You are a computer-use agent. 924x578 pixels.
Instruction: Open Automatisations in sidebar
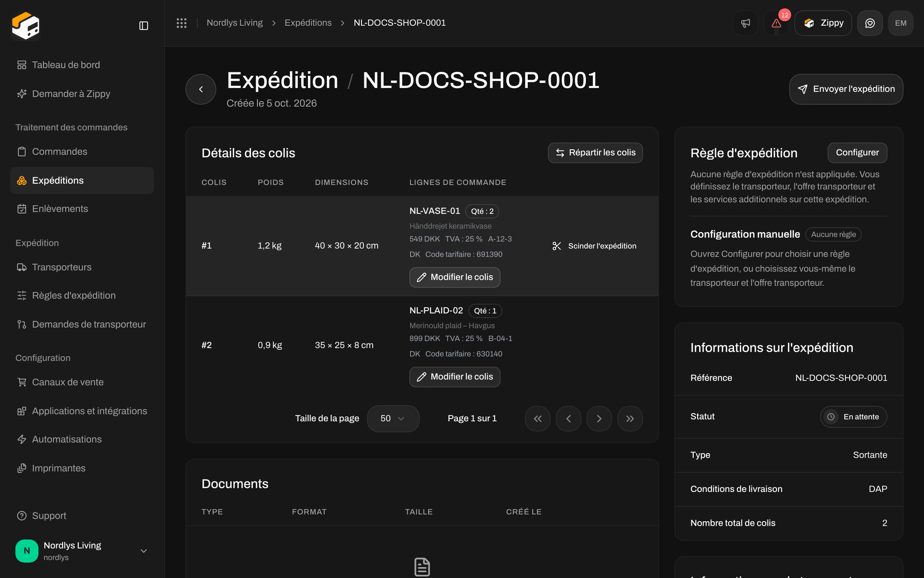[82, 439]
